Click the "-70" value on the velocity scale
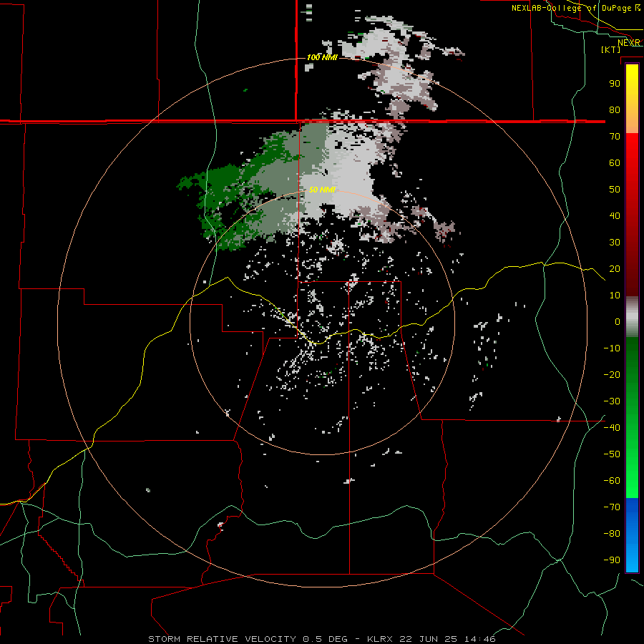The width and height of the screenshot is (644, 644). pyautogui.click(x=612, y=507)
